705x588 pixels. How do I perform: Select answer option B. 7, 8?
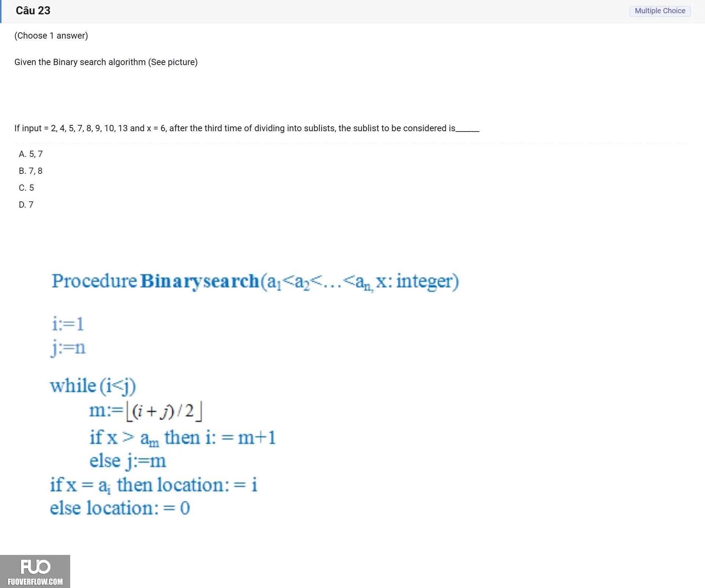(31, 171)
